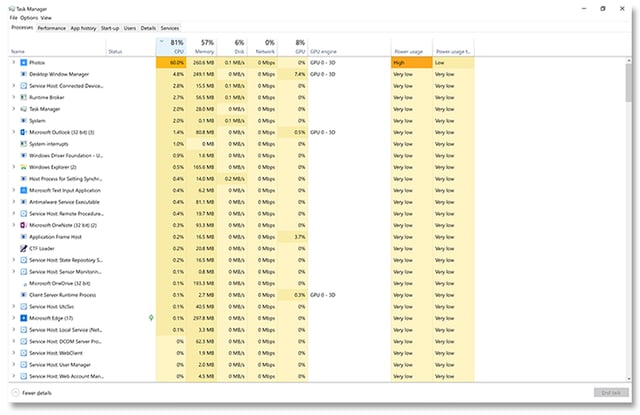Click the Microsoft Edge icon
Screen dimensions: 640x415
(24, 318)
